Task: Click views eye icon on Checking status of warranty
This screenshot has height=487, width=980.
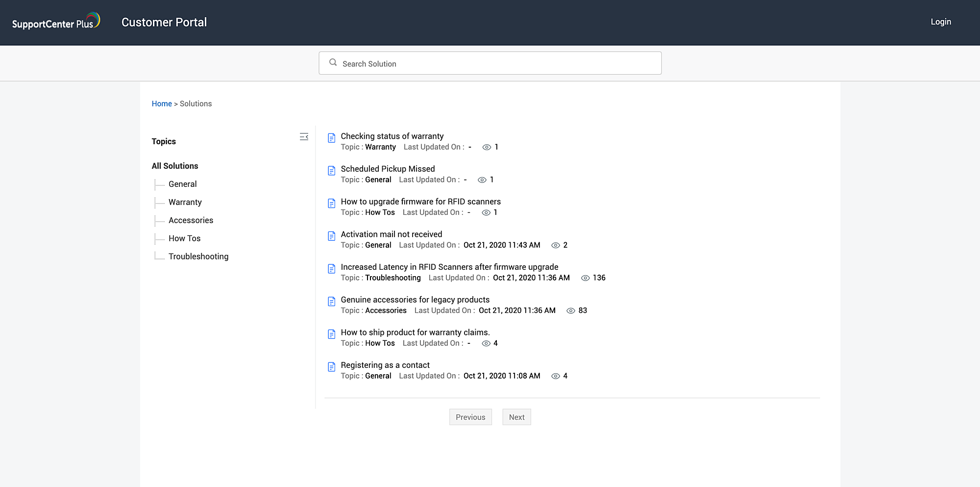Action: (487, 147)
